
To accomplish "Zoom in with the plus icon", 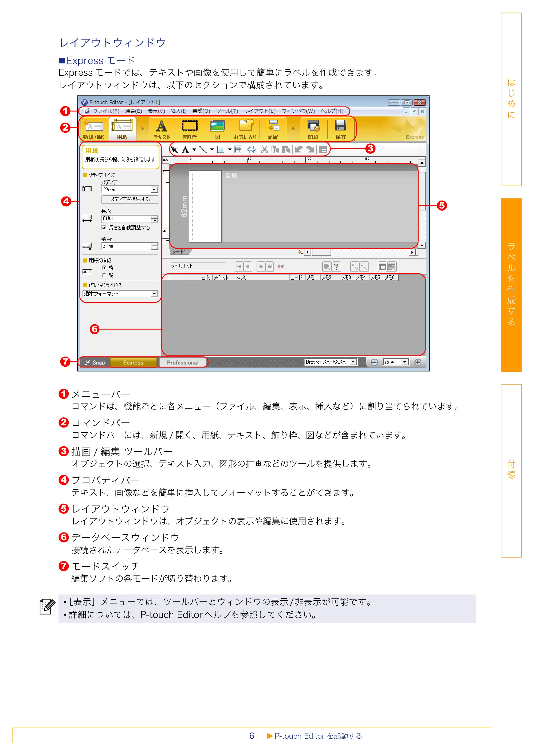I will 418,362.
